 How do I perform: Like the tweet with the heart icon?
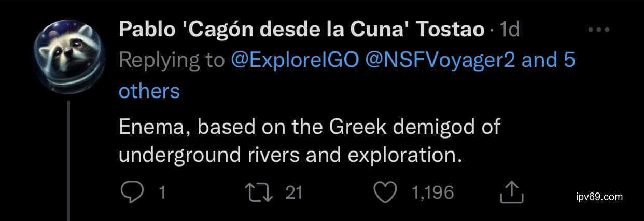point(384,192)
